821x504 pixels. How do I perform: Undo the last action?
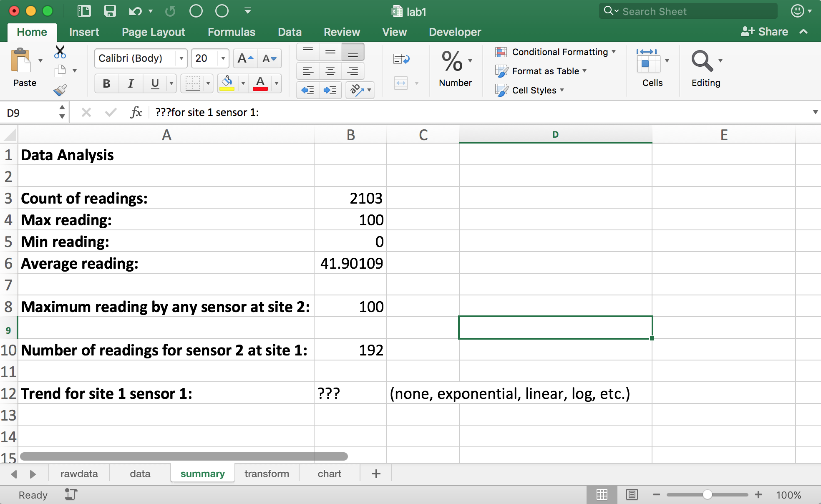pos(135,11)
